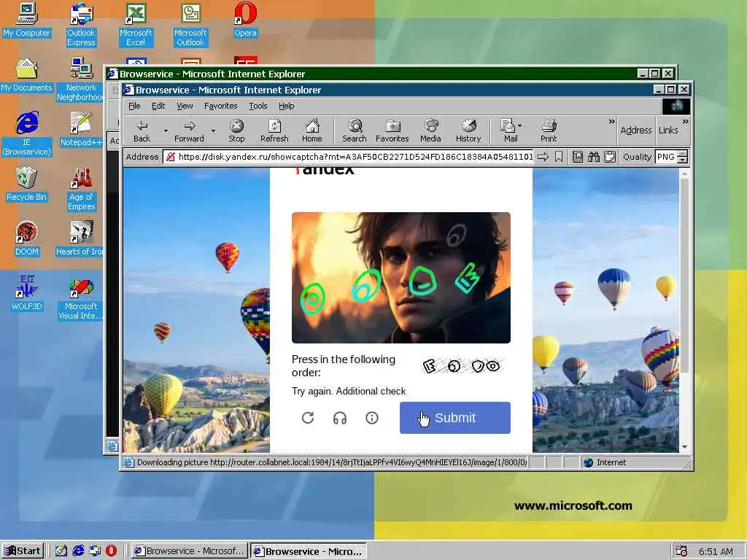Go Back using the toolbar arrow
The image size is (747, 560).
(x=142, y=131)
